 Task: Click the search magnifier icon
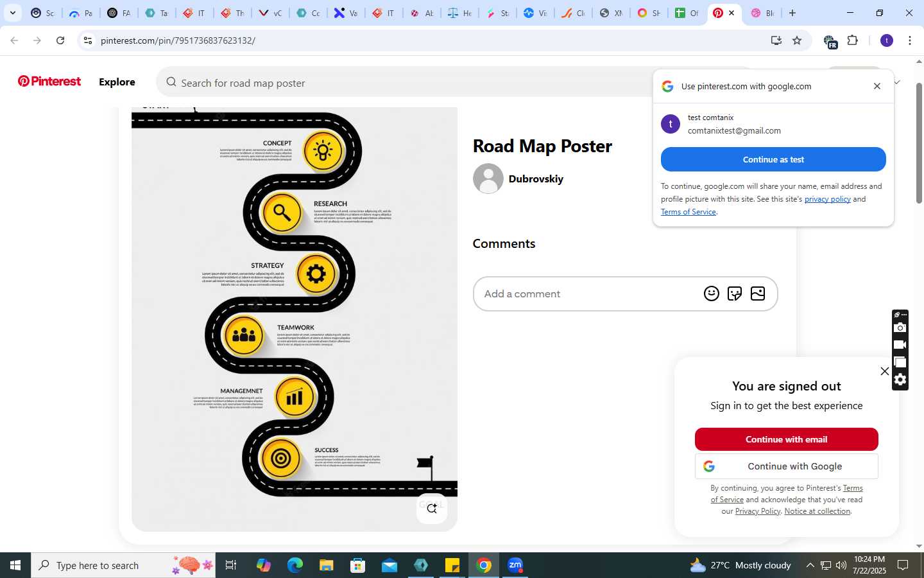[171, 82]
